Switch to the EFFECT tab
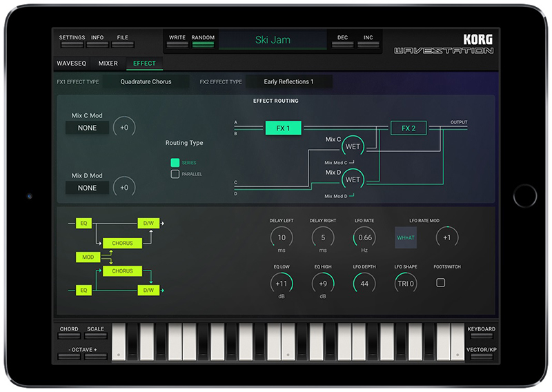The height and width of the screenshot is (392, 552). coord(144,63)
